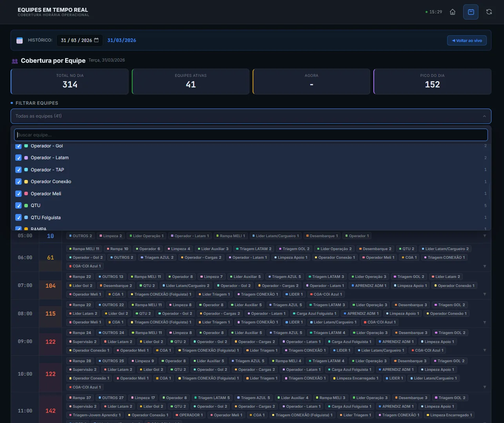Screen dimensions: 504x423
Task: Expand the 10:00 row arrow
Action: tap(485, 387)
